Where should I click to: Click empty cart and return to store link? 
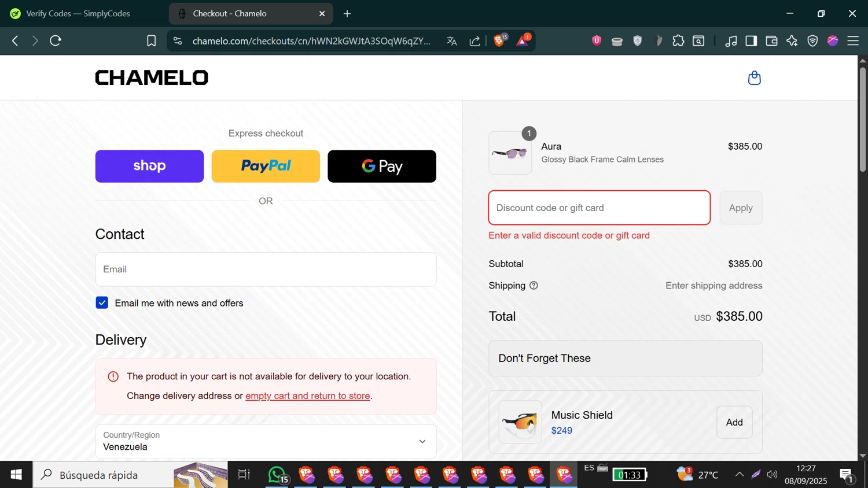[x=308, y=396]
